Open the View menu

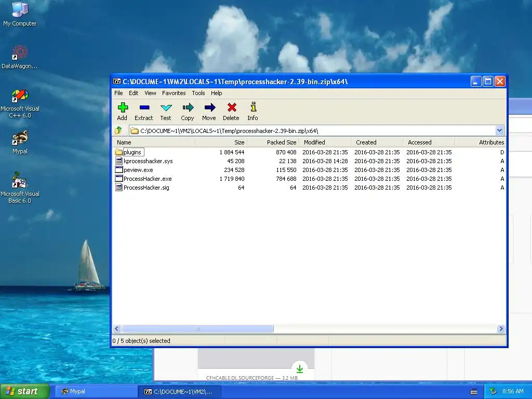[150, 93]
